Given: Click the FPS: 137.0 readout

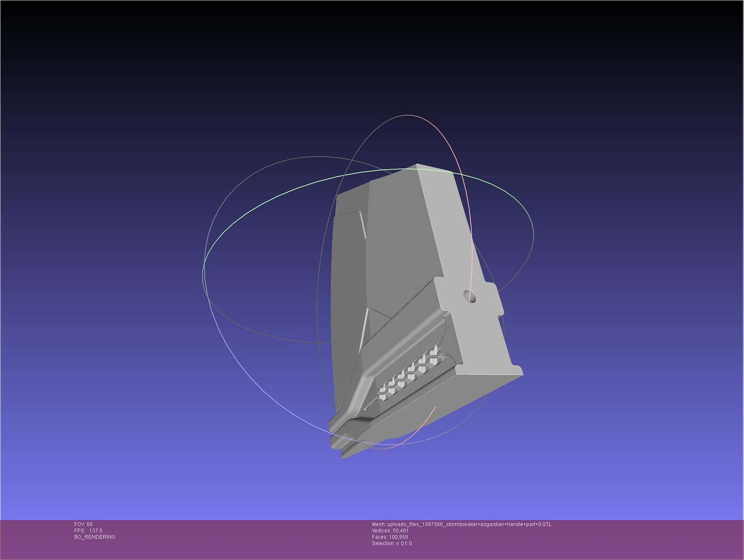Looking at the screenshot, I should [88, 531].
